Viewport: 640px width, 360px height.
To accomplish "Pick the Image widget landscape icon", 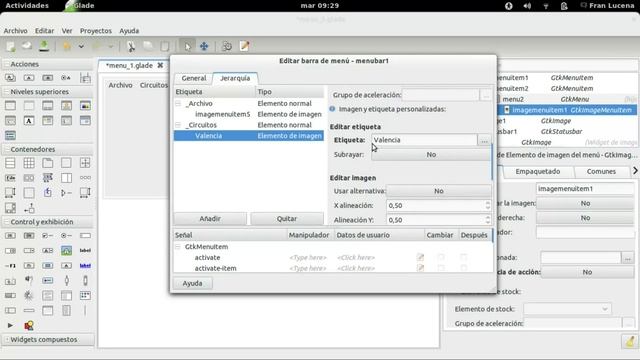I will 67,251.
